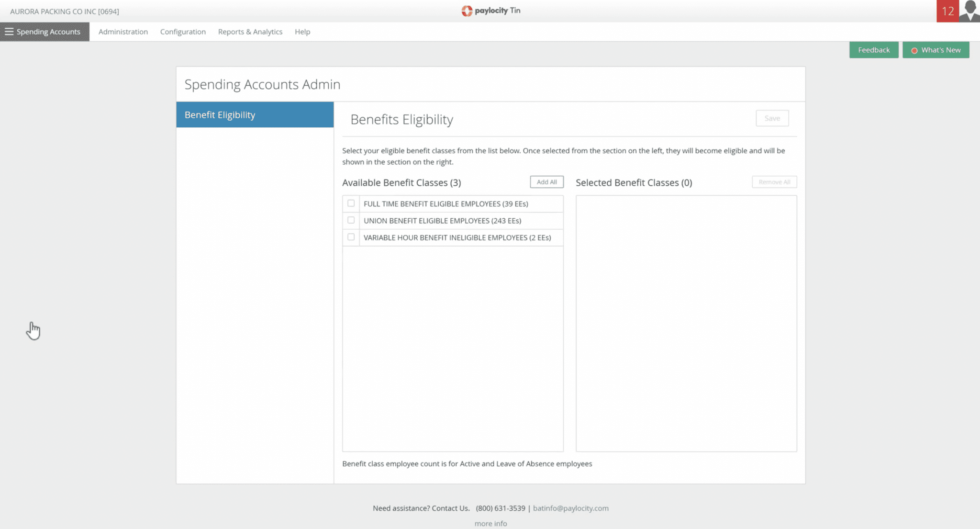Open the Configuration menu
Viewport: 980px width, 529px height.
point(183,32)
